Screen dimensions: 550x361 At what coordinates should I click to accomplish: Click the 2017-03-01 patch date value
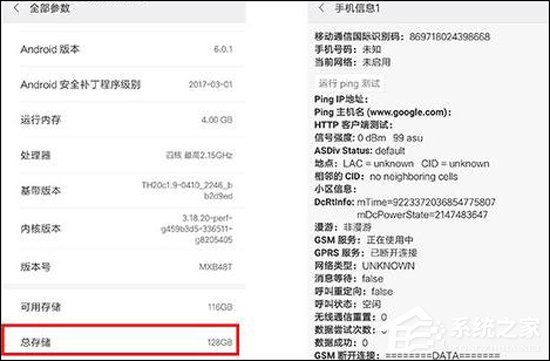pos(210,85)
